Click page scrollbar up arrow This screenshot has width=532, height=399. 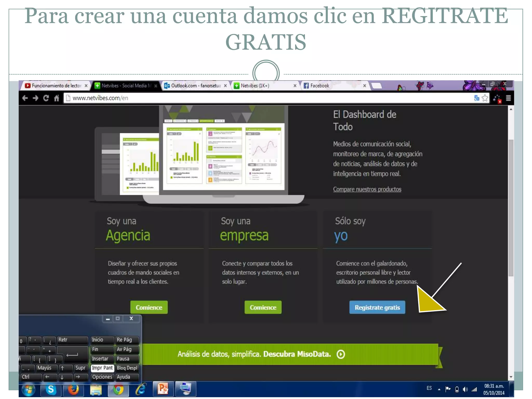point(511,109)
